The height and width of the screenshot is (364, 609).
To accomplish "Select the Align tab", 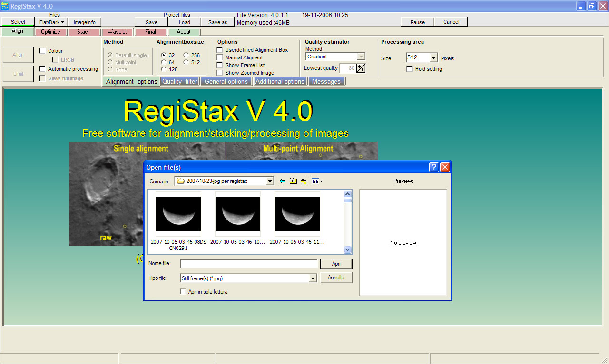I will (18, 31).
